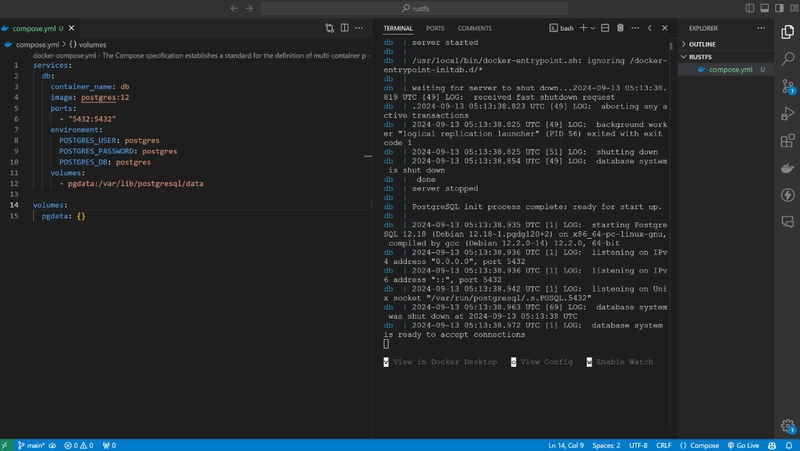Viewport: 800px width, 451px height.
Task: Click the compare changes icon in editor toolbar
Action: 329,28
